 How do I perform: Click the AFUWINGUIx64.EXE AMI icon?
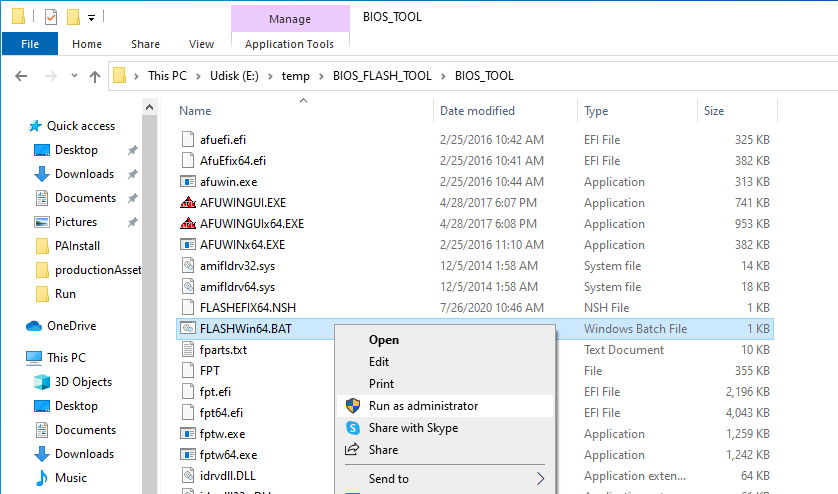coord(188,223)
